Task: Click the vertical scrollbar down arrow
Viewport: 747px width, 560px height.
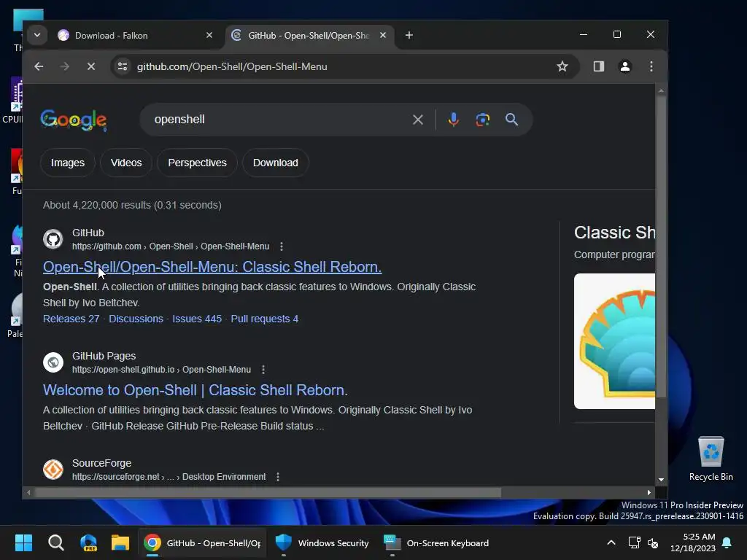Action: coord(661,480)
